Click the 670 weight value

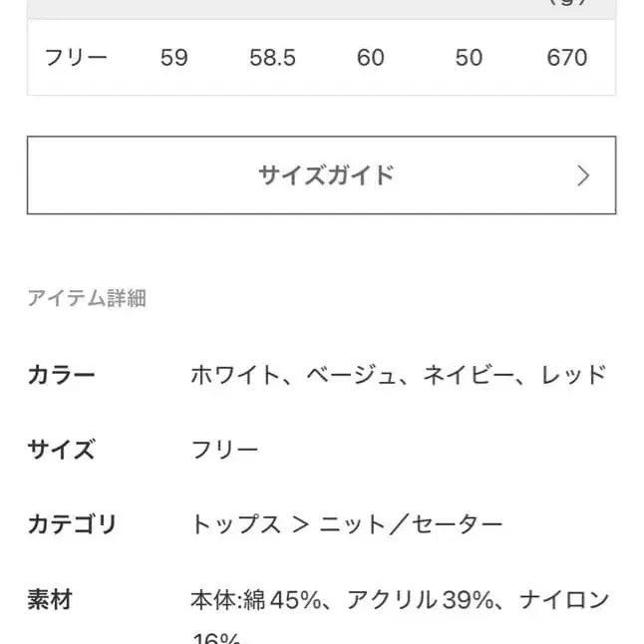tap(566, 57)
